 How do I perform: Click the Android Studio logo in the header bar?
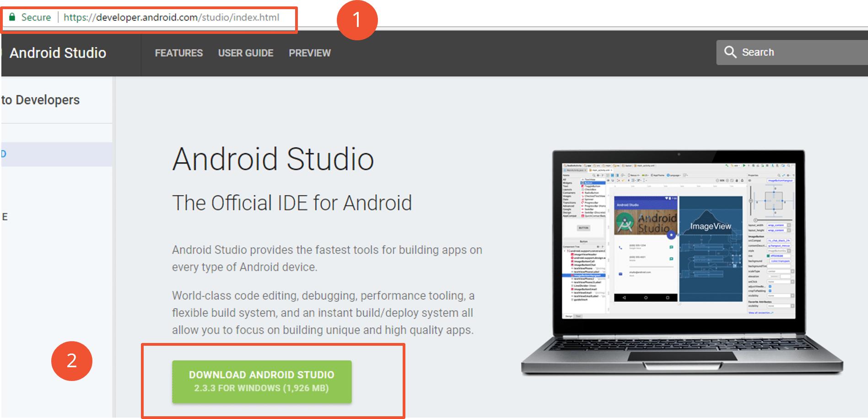click(57, 52)
